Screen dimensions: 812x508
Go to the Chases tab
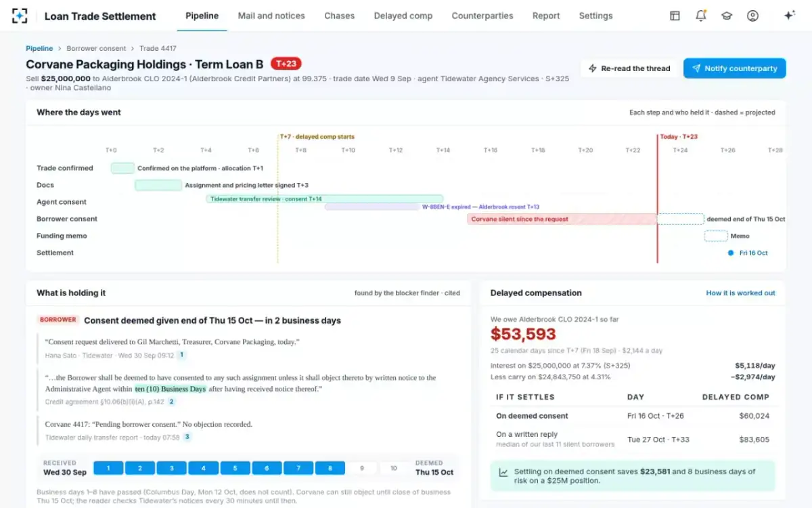click(x=339, y=16)
